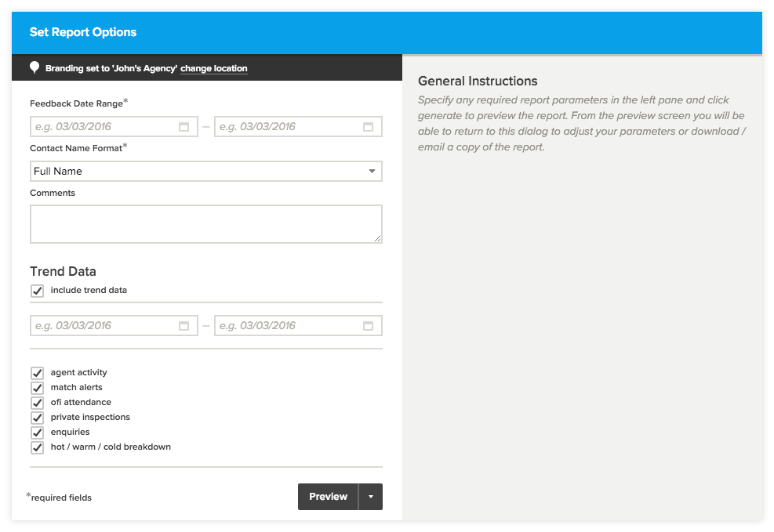Image resolution: width=774 pixels, height=532 pixels.
Task: Focus Feedback Date Range start date field
Action: (114, 127)
